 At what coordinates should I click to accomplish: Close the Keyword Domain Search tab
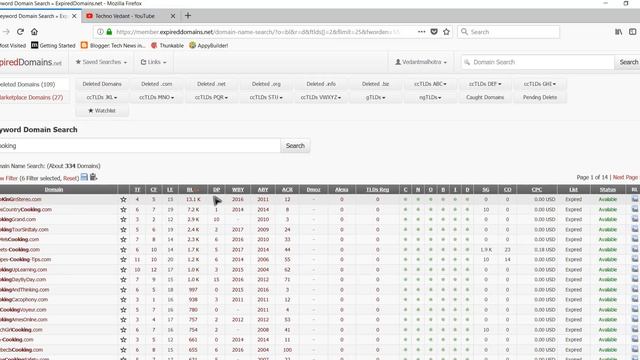(x=74, y=16)
